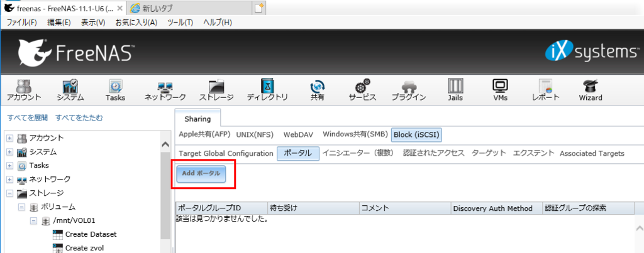Select ネットワーク in the tree
Viewport: 644px width, 253px height.
pos(50,179)
